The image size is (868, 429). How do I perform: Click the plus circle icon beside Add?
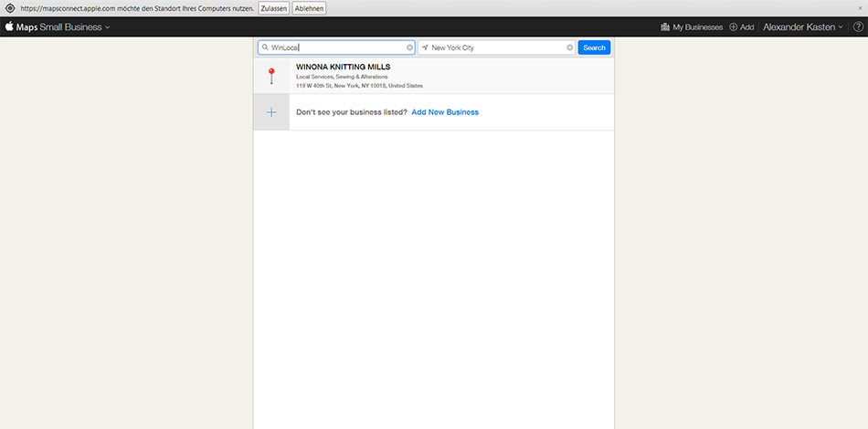[x=733, y=26]
